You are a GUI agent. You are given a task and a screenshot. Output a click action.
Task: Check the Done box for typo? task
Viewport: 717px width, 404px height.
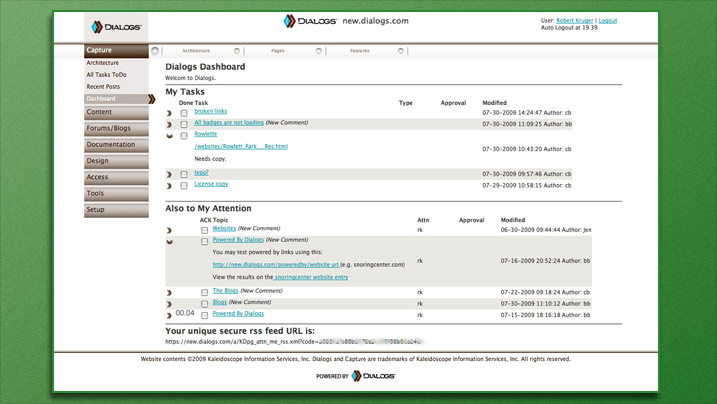pyautogui.click(x=184, y=174)
